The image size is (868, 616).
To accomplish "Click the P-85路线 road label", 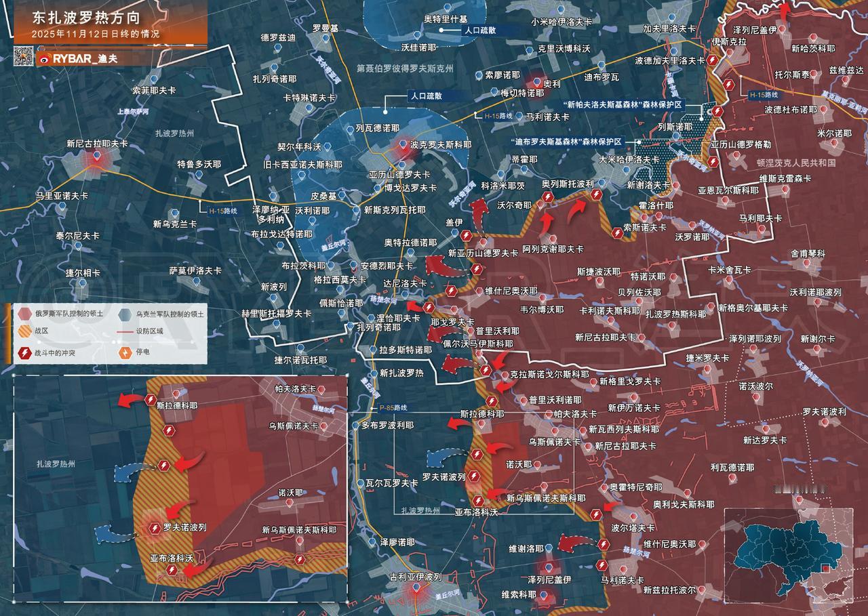I will click(393, 407).
